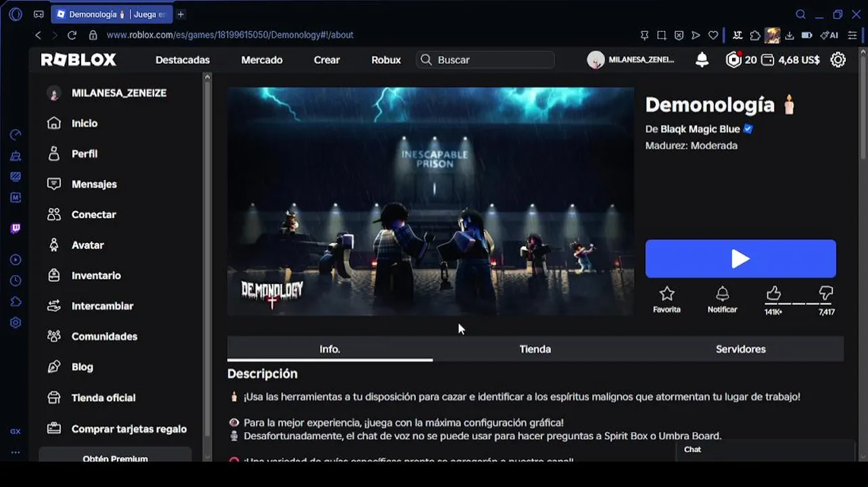
Task: Open a new browser tab
Action: point(180,14)
